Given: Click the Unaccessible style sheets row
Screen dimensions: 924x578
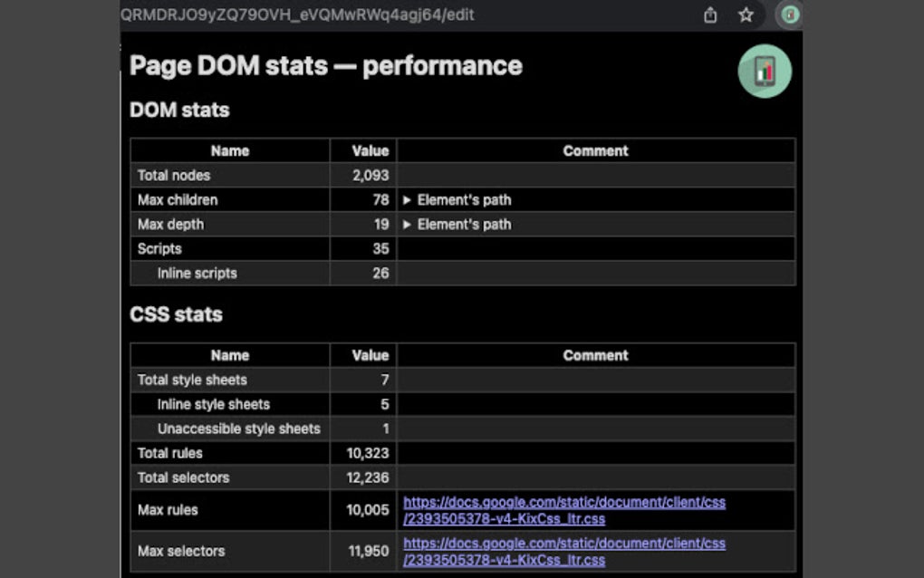Looking at the screenshot, I should click(229, 429).
